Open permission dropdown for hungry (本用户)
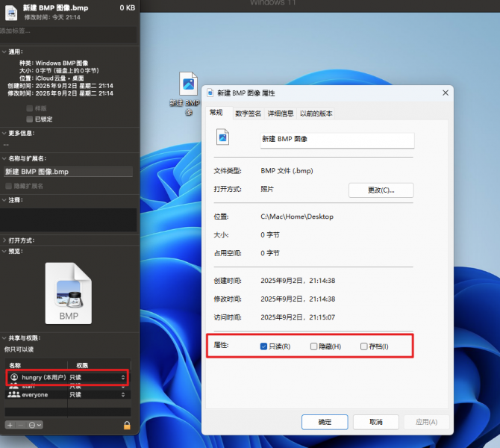500x448 pixels. tap(123, 378)
